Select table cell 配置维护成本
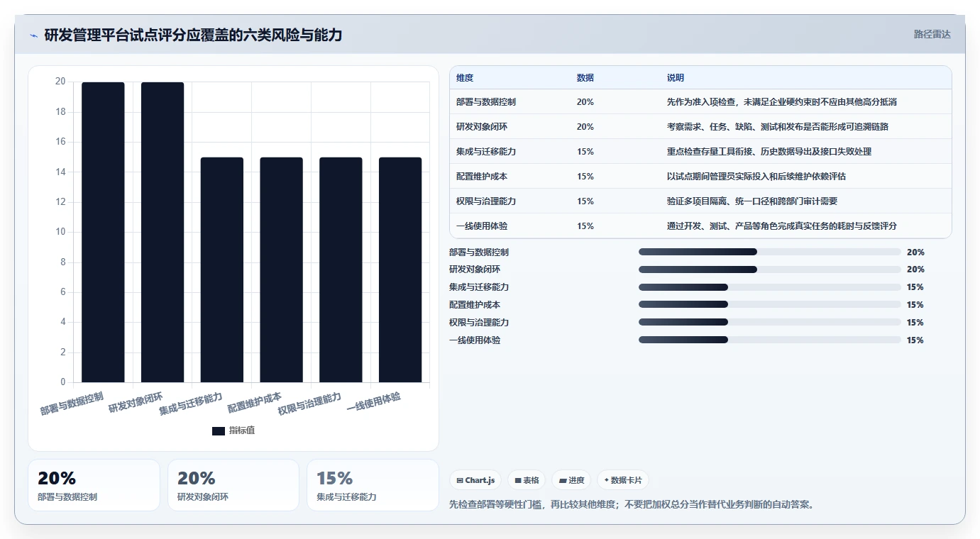The height and width of the screenshot is (539, 980). point(482,177)
